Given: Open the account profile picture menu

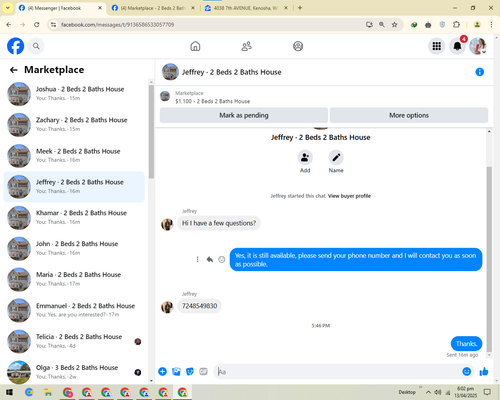Looking at the screenshot, I should [x=478, y=46].
